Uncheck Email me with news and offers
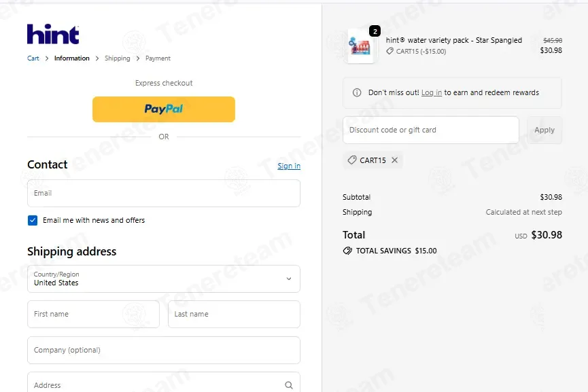This screenshot has width=588, height=392. (33, 220)
